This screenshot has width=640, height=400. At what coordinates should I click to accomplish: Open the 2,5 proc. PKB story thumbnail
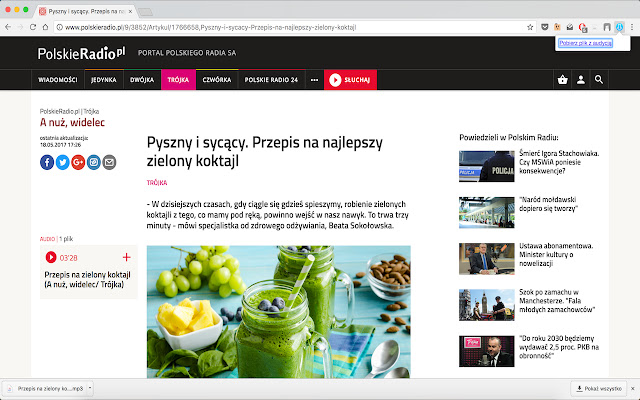(x=487, y=351)
